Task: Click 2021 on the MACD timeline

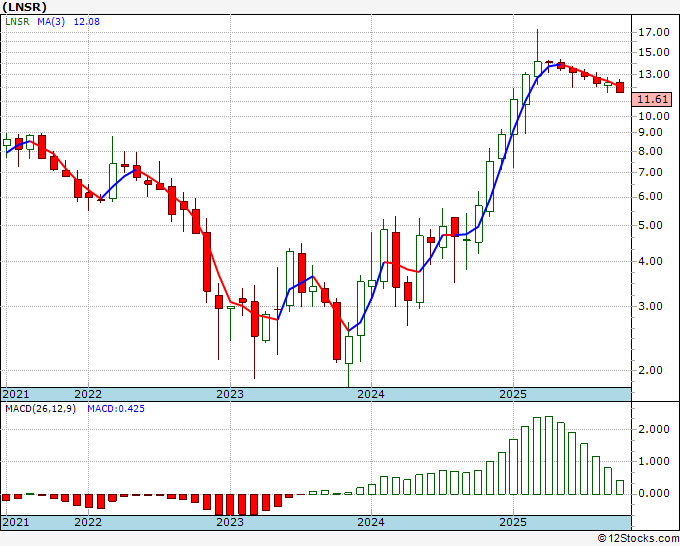Action: tap(16, 522)
